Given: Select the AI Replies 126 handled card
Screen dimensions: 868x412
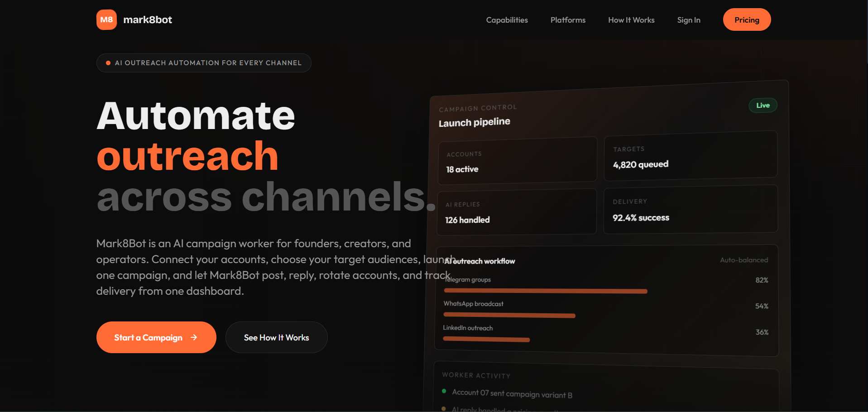Looking at the screenshot, I should pos(517,212).
